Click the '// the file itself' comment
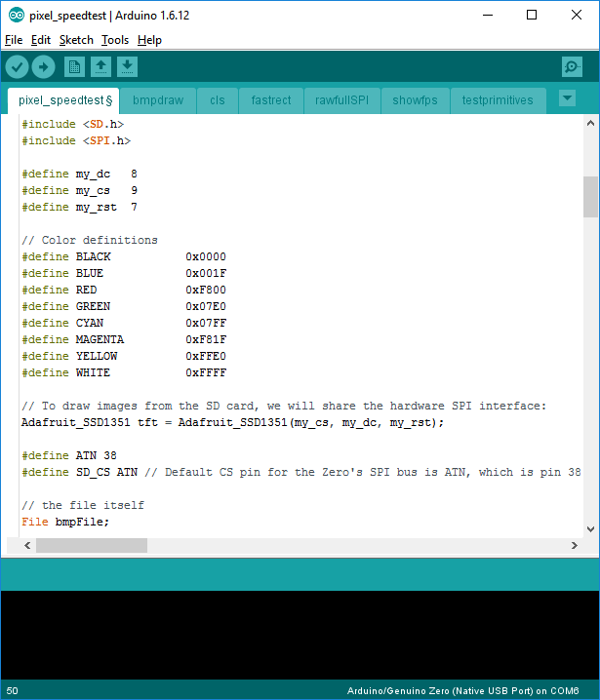Viewport: 600px width, 700px height. [x=83, y=505]
